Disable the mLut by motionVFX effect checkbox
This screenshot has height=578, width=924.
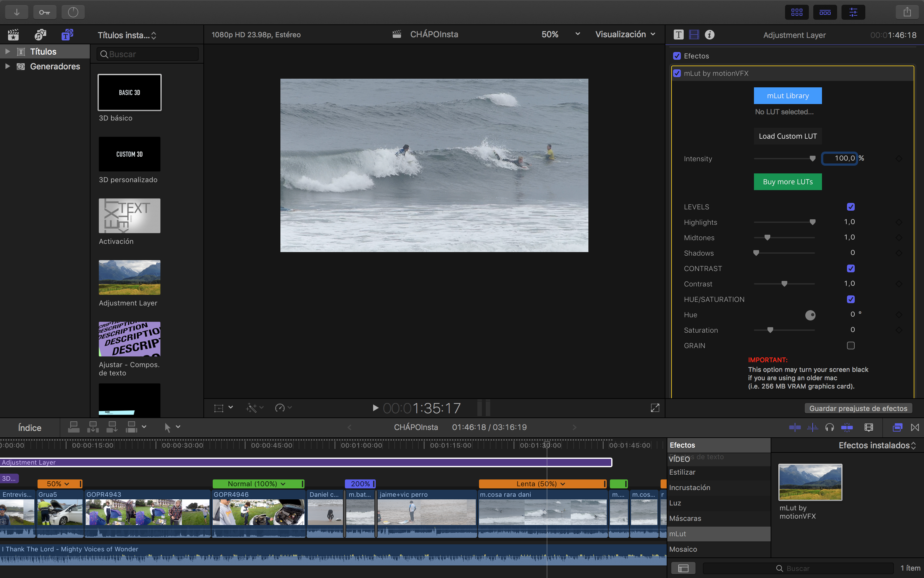[x=677, y=73]
